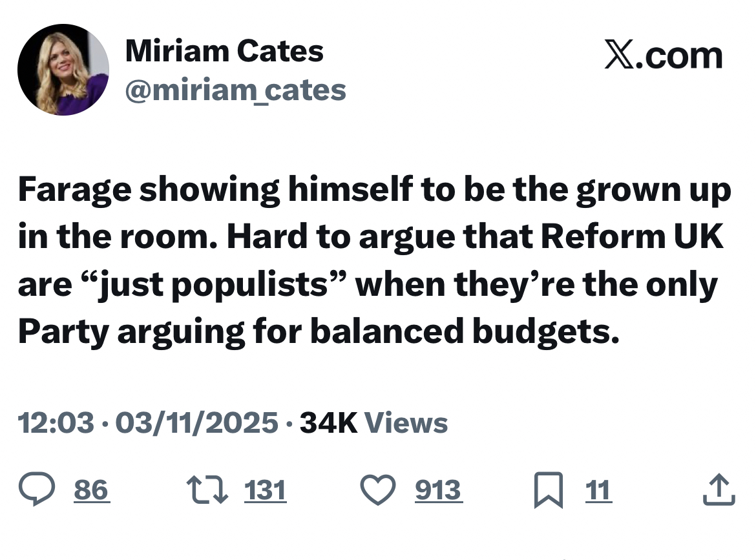This screenshot has width=756, height=560.
Task: Click the Miriam Cates display name
Action: pyautogui.click(x=224, y=50)
